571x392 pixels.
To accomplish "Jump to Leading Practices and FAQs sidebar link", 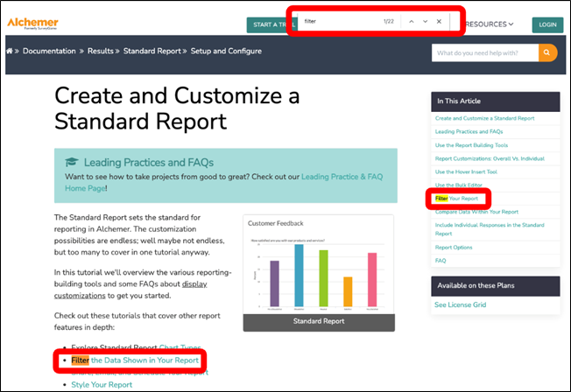I will (469, 132).
